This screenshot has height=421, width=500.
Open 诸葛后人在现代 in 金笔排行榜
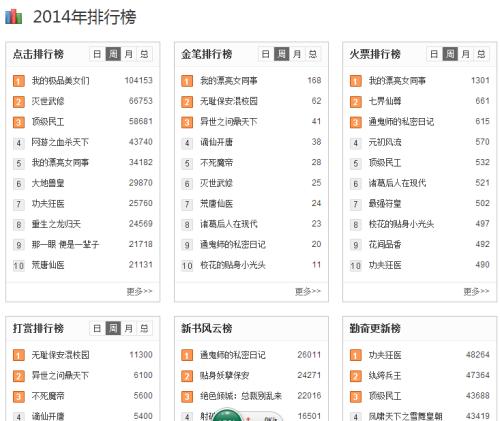click(x=229, y=224)
